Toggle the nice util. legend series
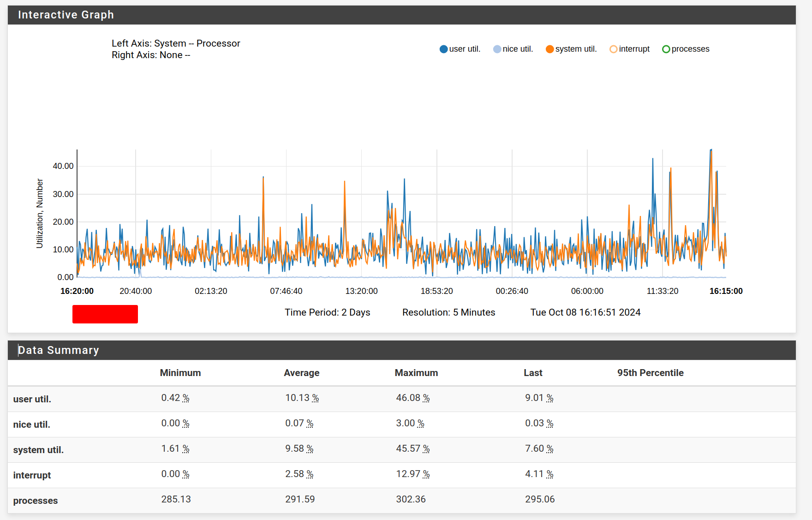812x520 pixels. tap(513, 49)
